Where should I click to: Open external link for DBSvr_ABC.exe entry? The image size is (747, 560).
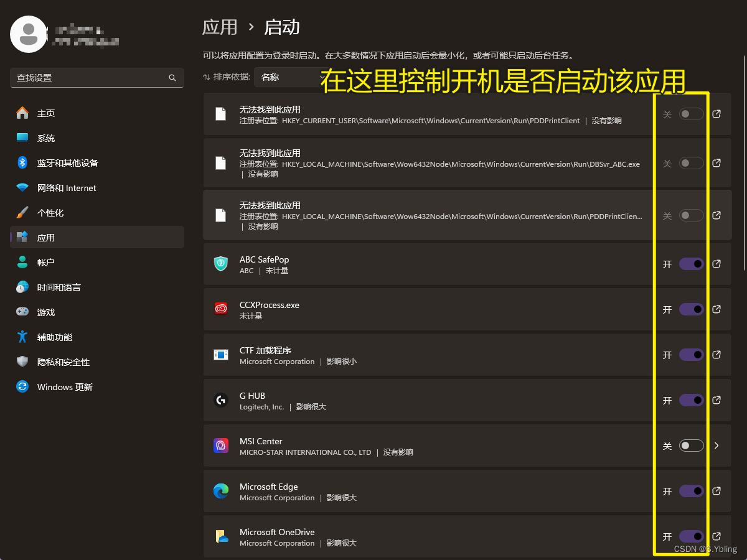point(716,163)
